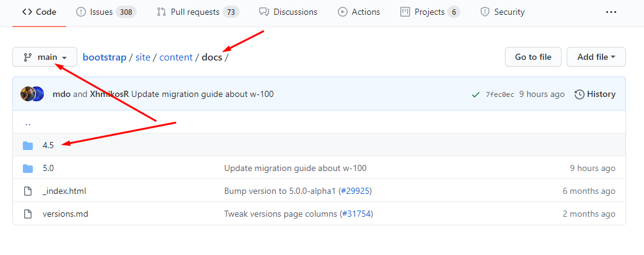
Task: Click the Issues count badge 308
Action: pos(126,12)
